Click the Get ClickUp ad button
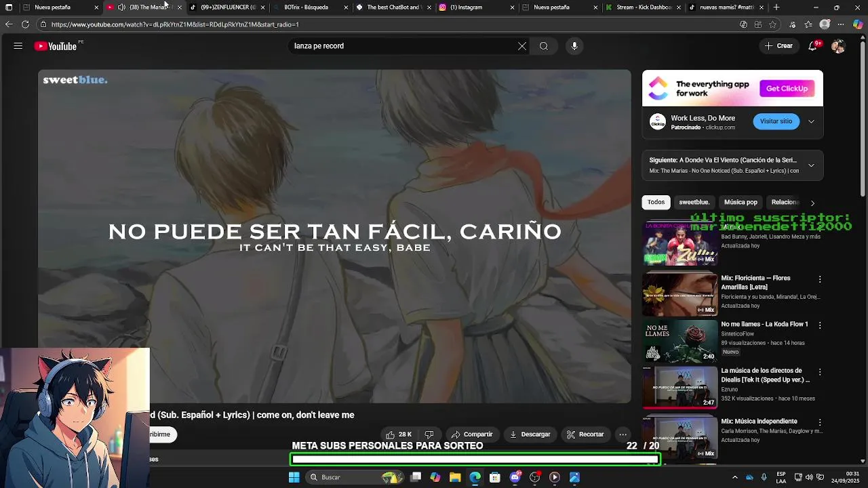This screenshot has width=868, height=488. click(787, 89)
